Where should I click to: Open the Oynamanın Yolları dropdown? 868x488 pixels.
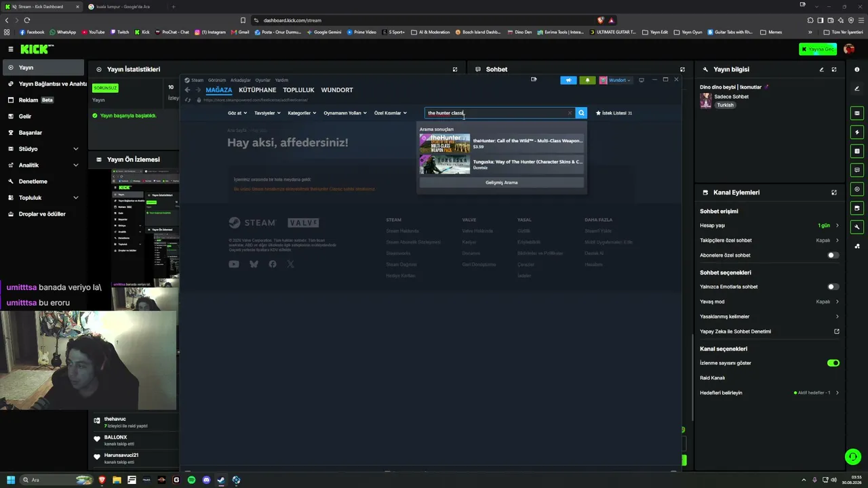pos(345,113)
